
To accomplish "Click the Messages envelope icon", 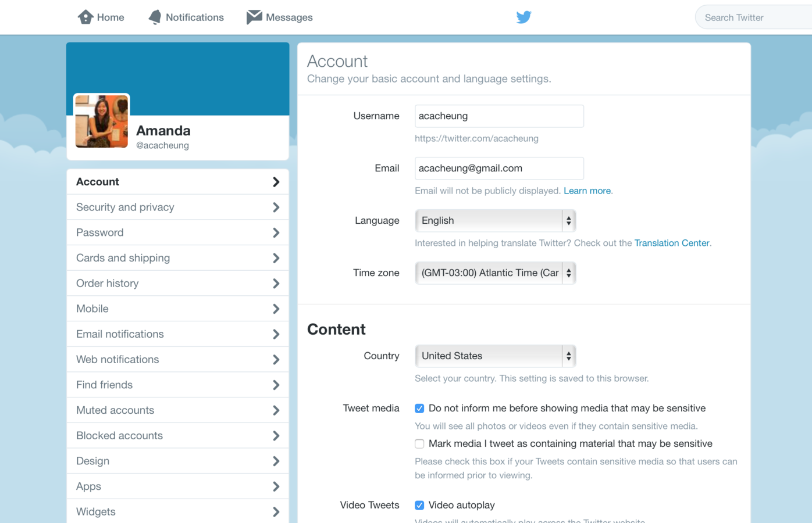I will coord(254,17).
